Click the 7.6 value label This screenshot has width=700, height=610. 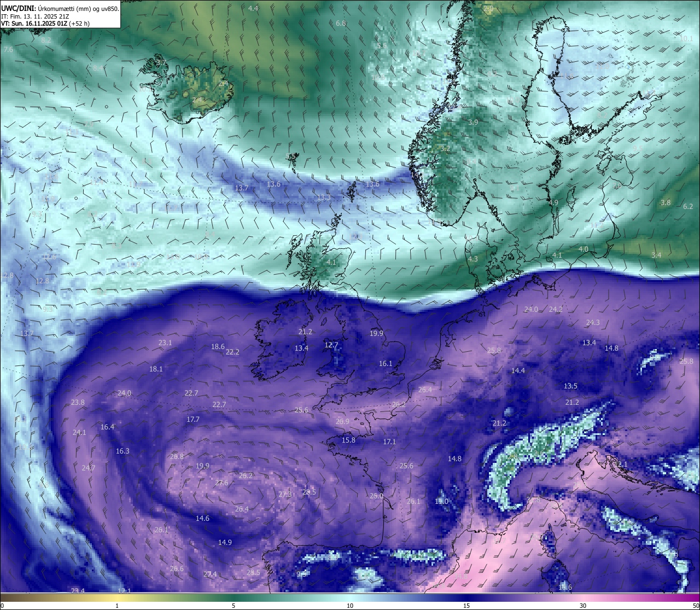coord(8,49)
